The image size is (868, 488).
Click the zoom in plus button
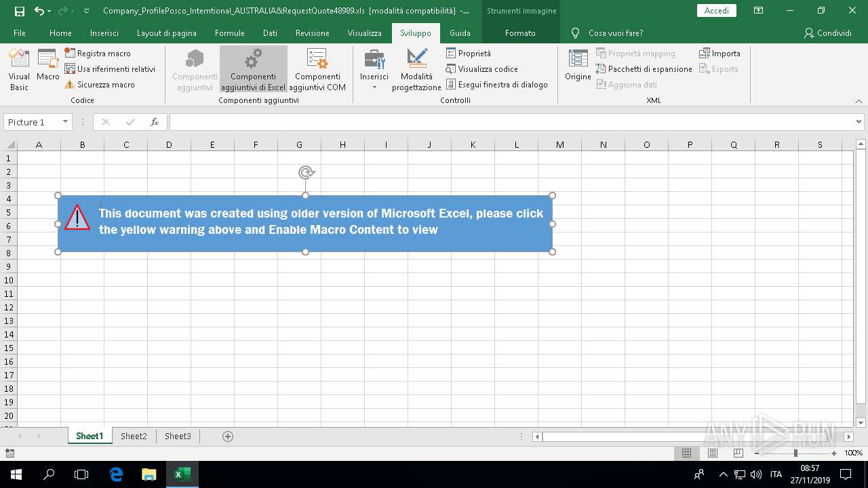click(834, 453)
